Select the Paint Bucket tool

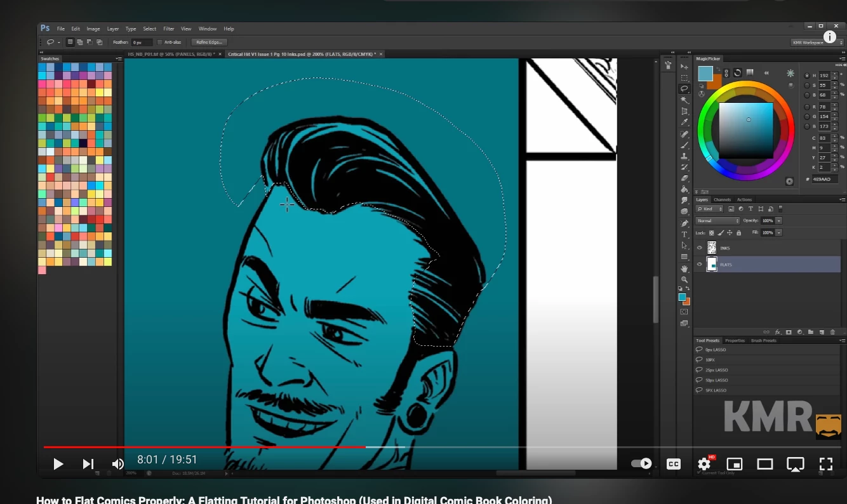(684, 189)
